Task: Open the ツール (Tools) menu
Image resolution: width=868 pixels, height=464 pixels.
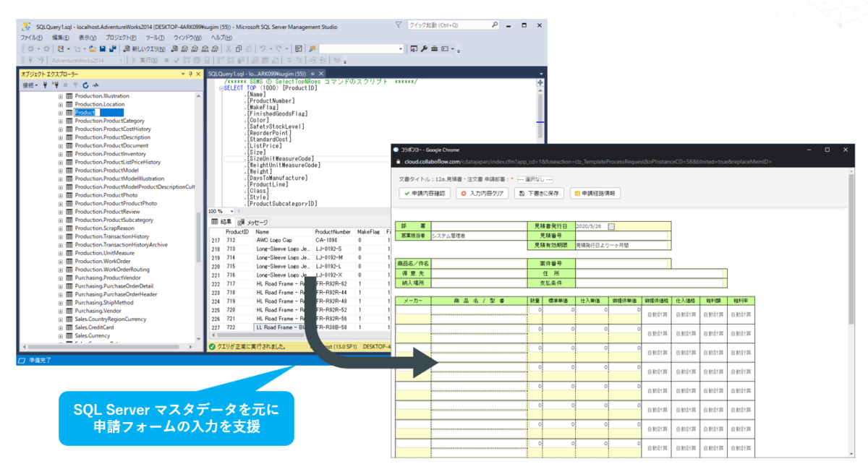Action: [155, 38]
